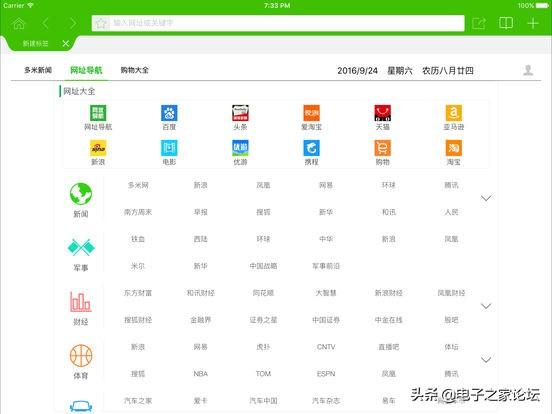The width and height of the screenshot is (552, 414).
Task: Open CNTV sports link
Action: point(326,347)
